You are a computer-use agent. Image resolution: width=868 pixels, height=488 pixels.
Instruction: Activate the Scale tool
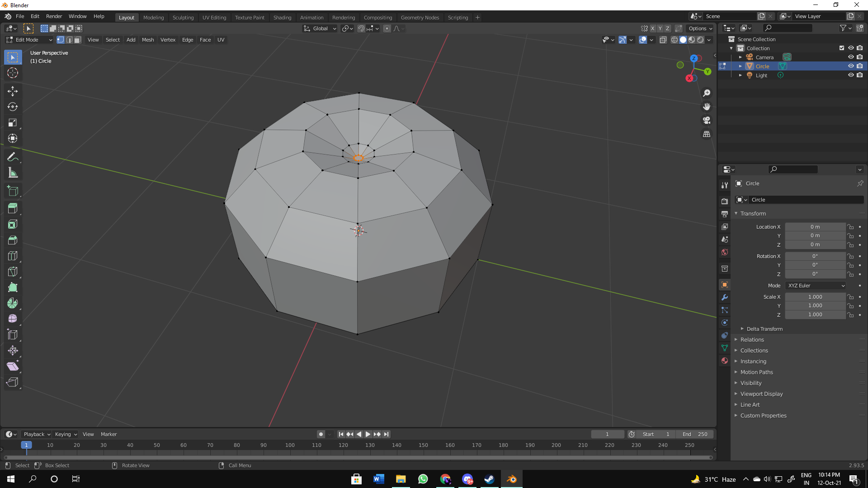coord(13,123)
